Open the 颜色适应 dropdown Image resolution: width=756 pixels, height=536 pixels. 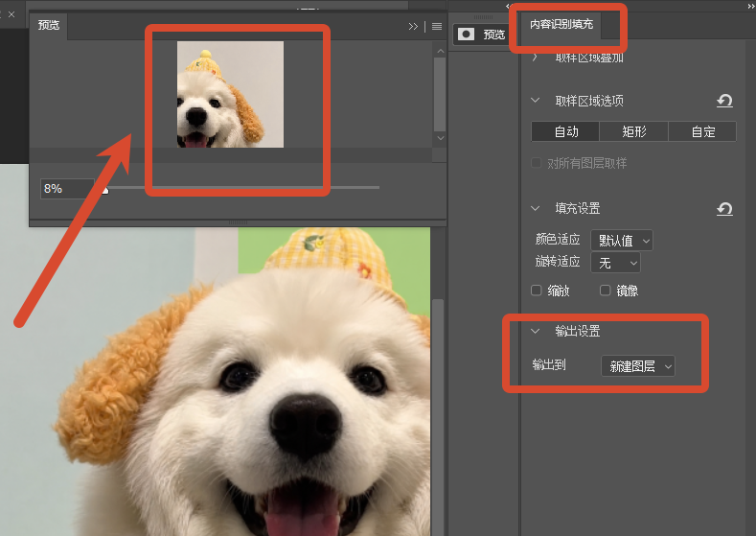pyautogui.click(x=622, y=241)
